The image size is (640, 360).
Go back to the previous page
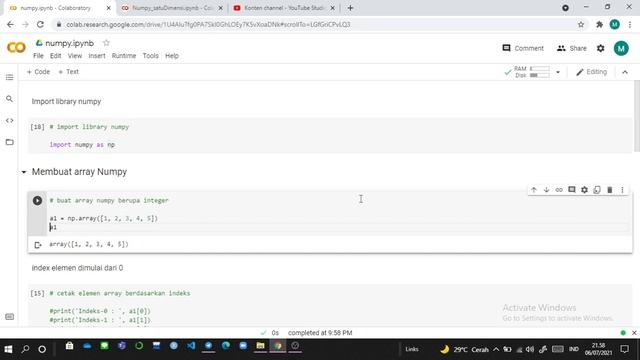(x=10, y=24)
